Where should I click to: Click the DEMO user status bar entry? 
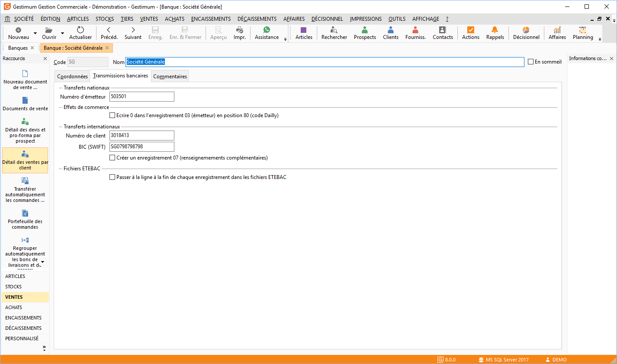click(x=556, y=360)
